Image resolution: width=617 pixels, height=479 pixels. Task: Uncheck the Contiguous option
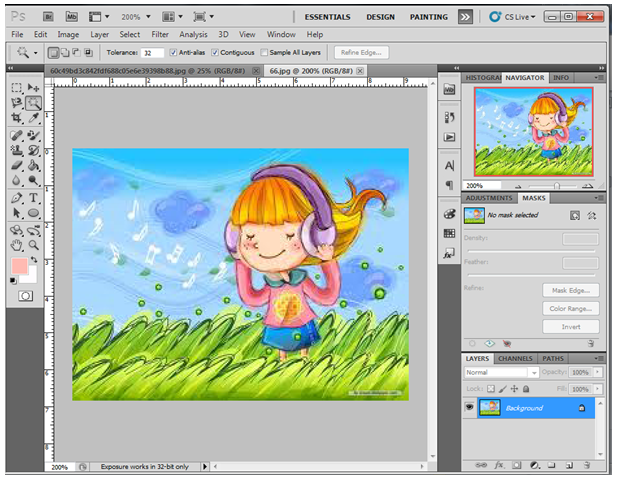(x=215, y=52)
